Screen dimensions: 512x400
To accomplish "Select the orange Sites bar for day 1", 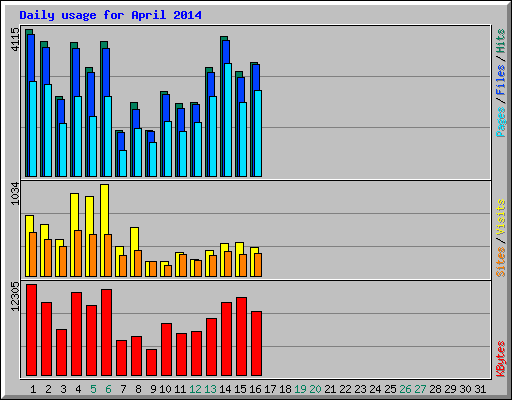I will pos(33,254).
